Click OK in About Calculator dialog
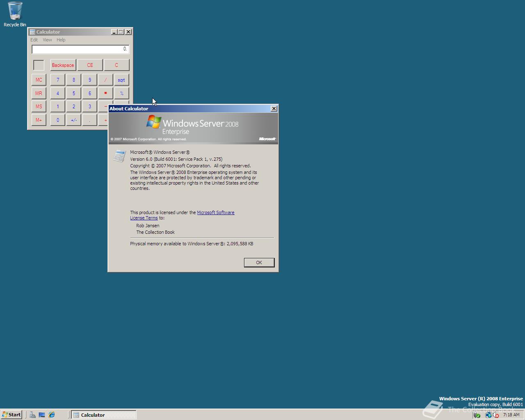 click(x=259, y=262)
